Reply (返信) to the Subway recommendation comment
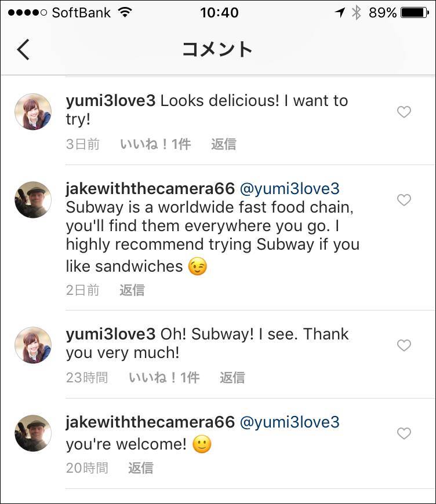The image size is (436, 504). coord(132,290)
